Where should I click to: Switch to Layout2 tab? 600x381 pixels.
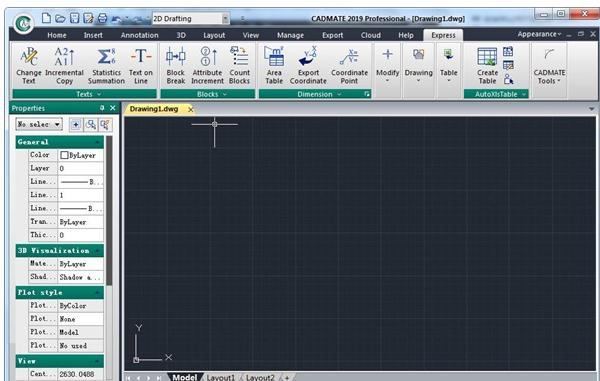pos(260,377)
